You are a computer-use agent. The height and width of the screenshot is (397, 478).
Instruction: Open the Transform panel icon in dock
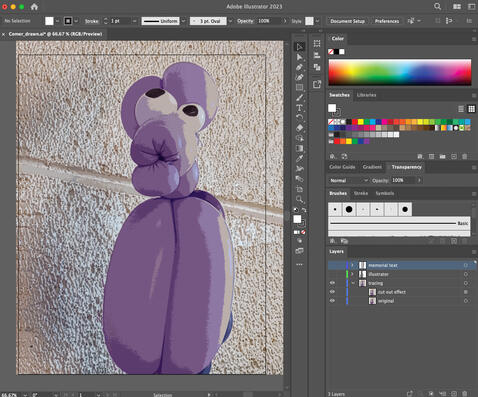[x=317, y=43]
